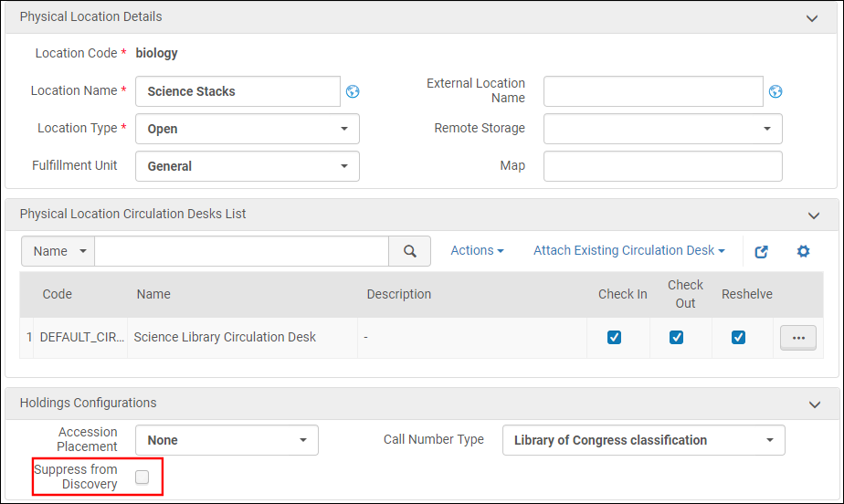Collapse Physical Location Details section
The width and height of the screenshot is (844, 504).
pyautogui.click(x=813, y=17)
